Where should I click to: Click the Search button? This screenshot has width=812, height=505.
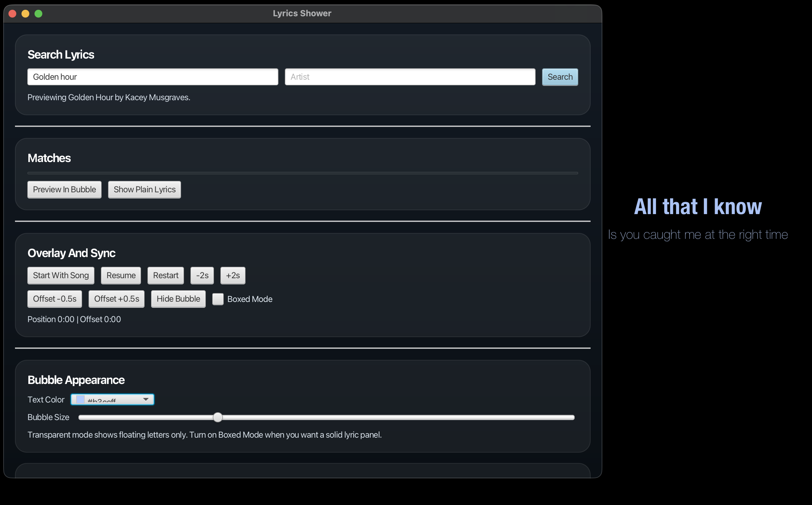(x=560, y=77)
